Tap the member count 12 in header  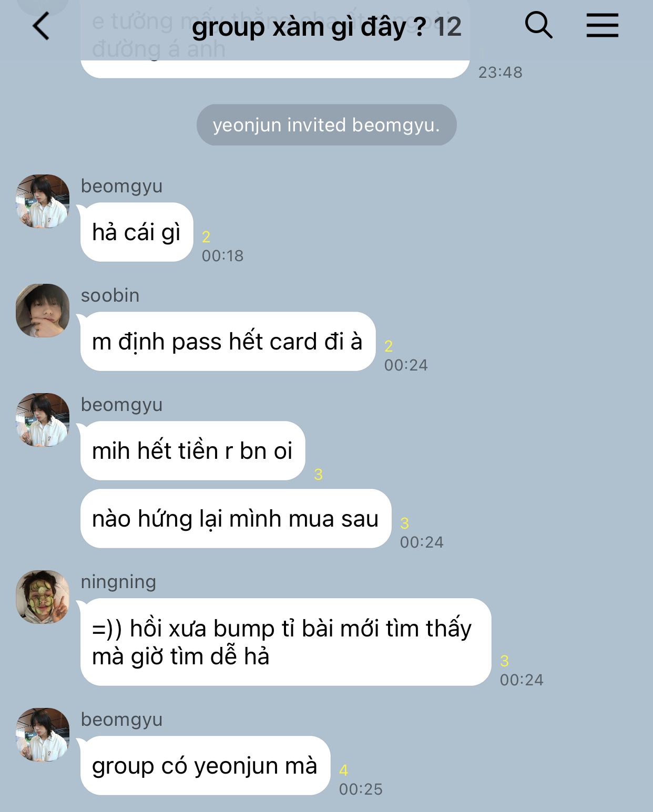[447, 27]
